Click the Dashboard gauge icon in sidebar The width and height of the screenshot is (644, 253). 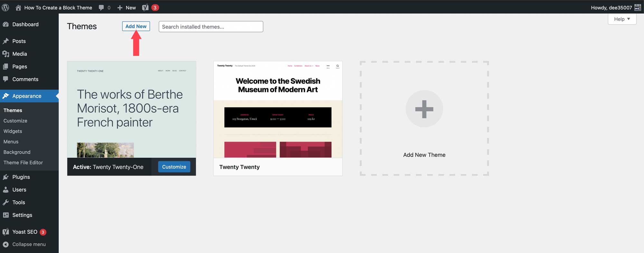(5, 24)
